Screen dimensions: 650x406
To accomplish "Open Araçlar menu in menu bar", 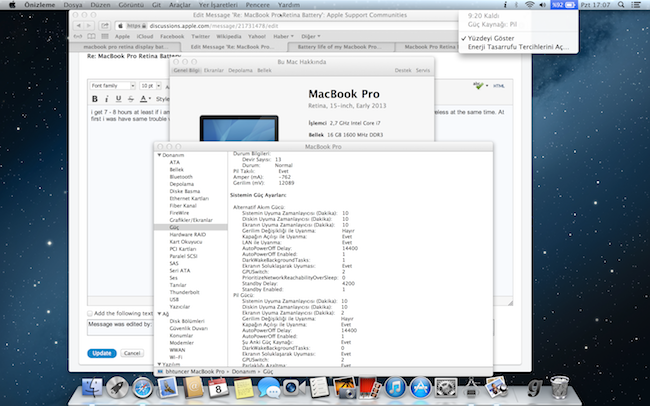I will click(180, 5).
